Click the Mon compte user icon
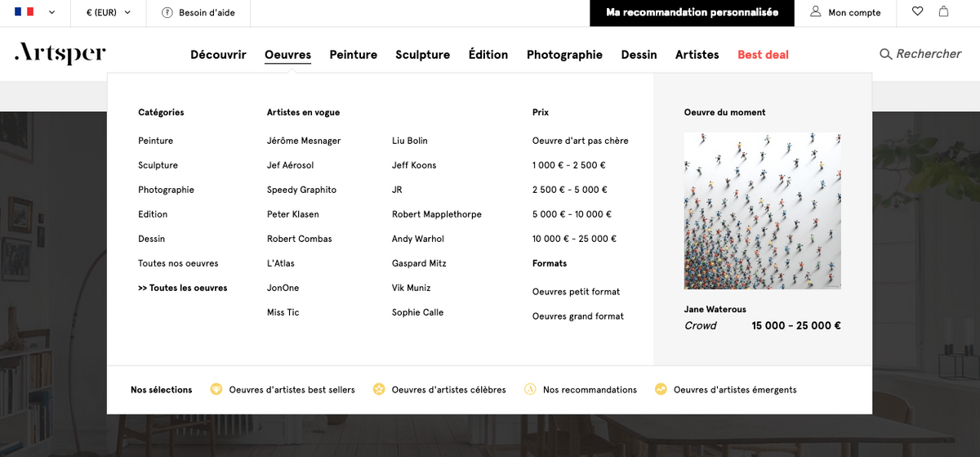980x457 pixels. pyautogui.click(x=816, y=12)
